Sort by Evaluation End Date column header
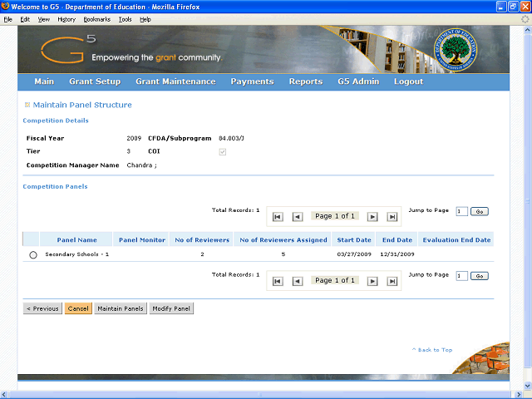The image size is (532, 399). (456, 240)
